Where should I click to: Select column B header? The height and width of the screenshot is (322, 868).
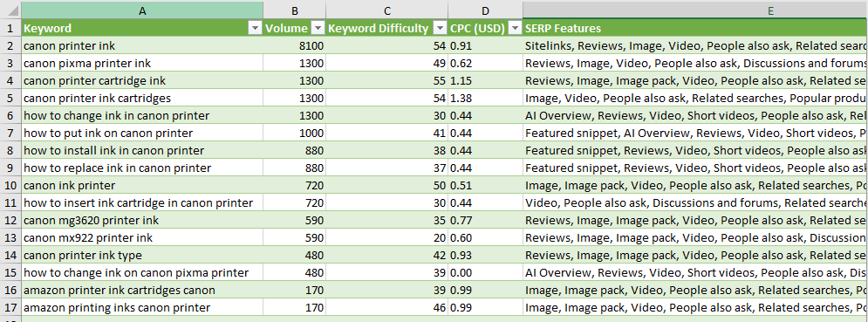pos(295,10)
